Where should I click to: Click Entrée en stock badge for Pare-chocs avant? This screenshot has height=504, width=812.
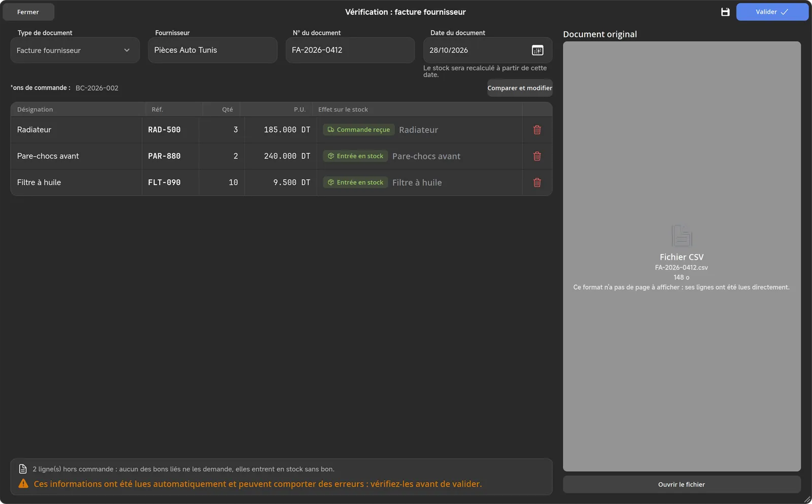coord(355,156)
